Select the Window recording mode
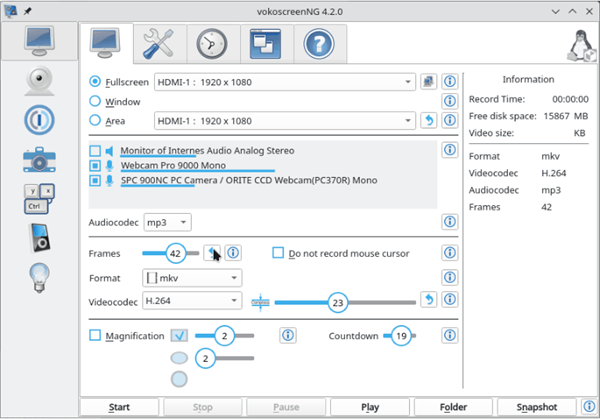600x419 pixels. (x=96, y=101)
